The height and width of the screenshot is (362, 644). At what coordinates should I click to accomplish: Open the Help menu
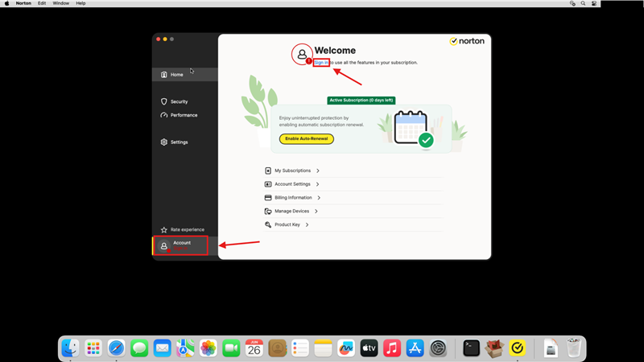point(80,3)
